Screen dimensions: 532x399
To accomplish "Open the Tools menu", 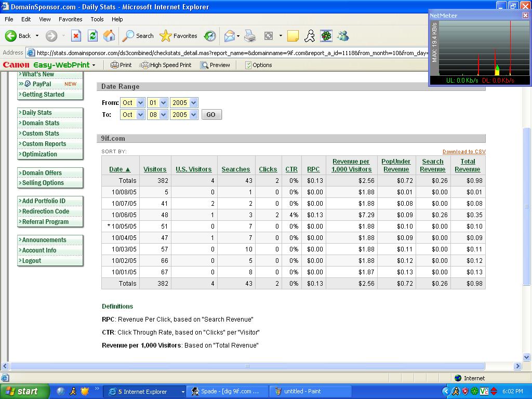I will [x=97, y=19].
